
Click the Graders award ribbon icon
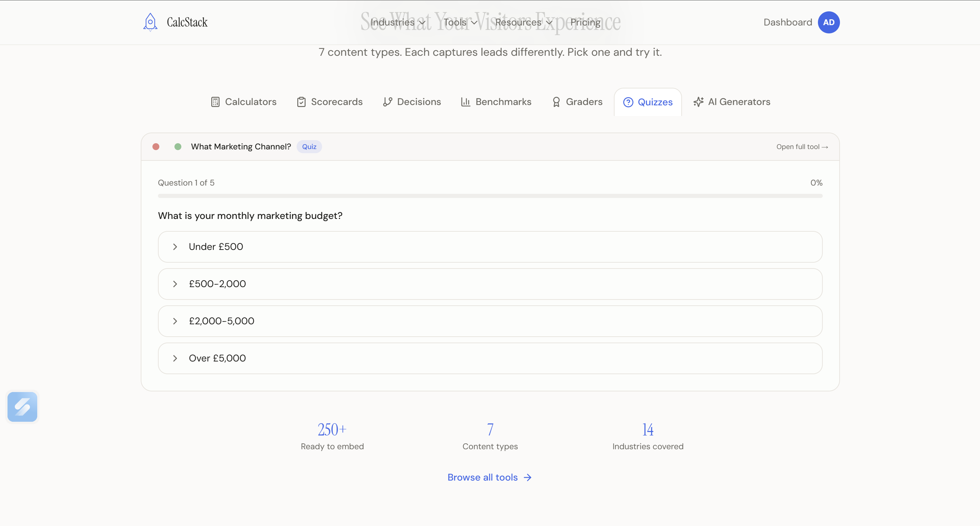(556, 102)
